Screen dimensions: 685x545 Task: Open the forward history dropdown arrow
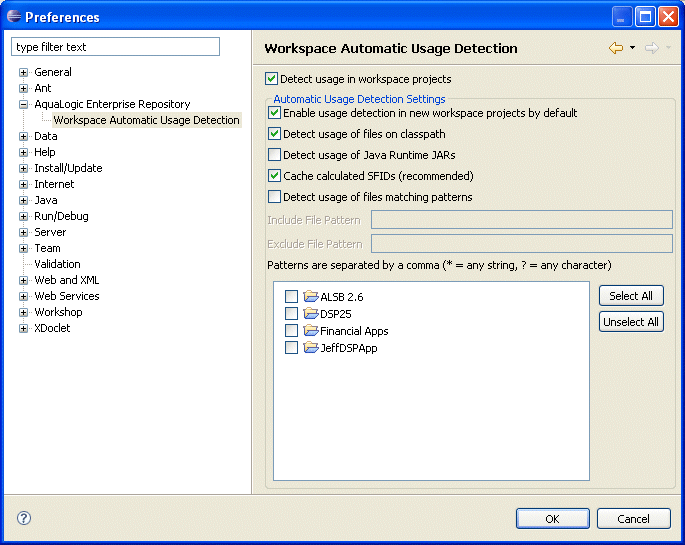point(668,48)
